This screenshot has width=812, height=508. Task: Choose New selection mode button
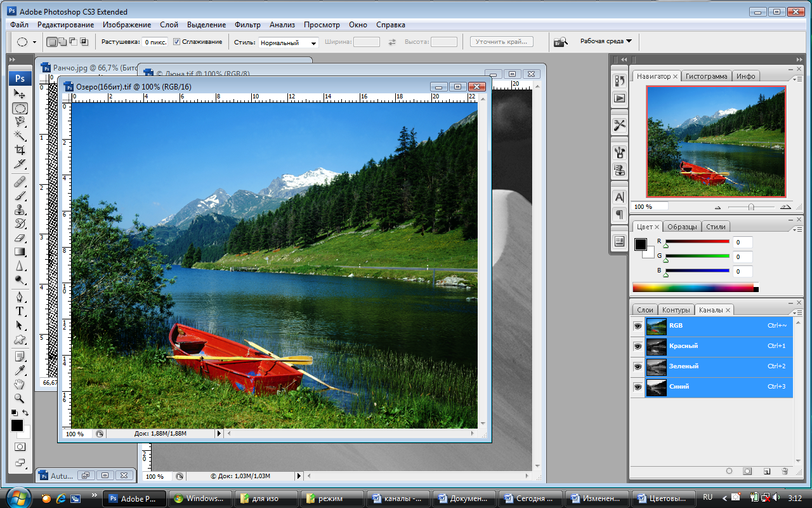[52, 42]
